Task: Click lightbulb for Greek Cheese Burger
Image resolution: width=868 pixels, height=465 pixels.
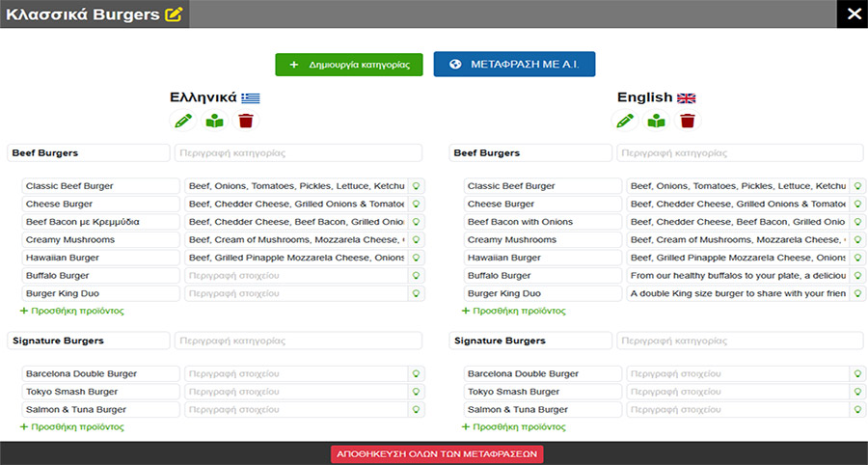Action: [417, 204]
